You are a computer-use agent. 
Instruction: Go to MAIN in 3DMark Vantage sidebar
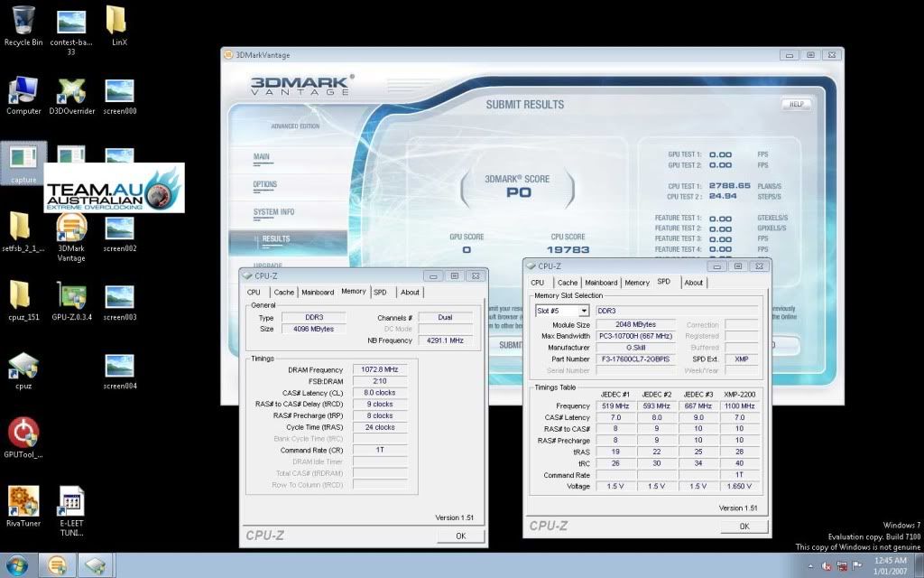(261, 157)
